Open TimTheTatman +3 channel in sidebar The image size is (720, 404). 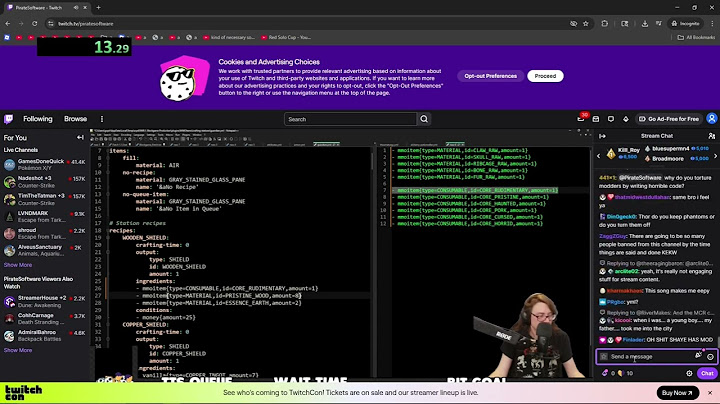coord(44,199)
